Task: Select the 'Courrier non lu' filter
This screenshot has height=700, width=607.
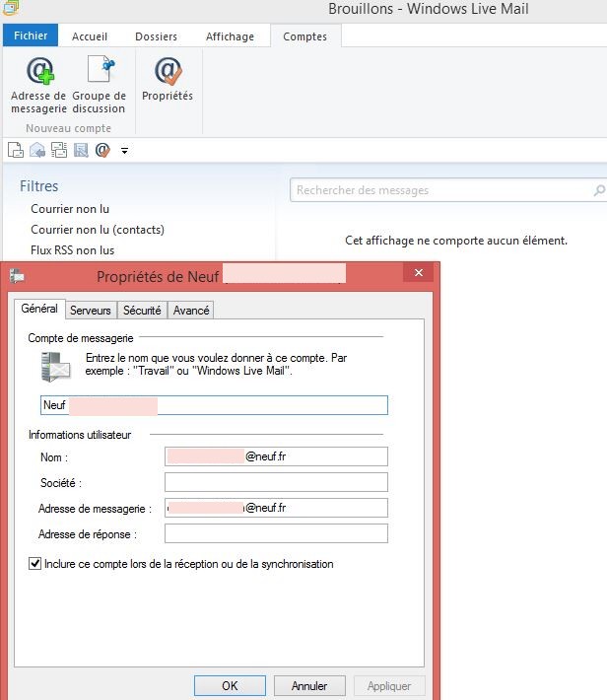Action: [70, 209]
